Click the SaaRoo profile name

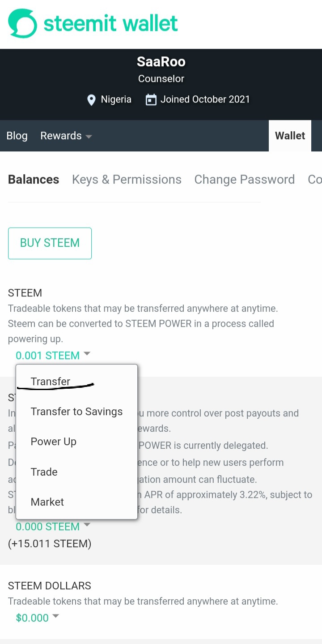pyautogui.click(x=161, y=62)
